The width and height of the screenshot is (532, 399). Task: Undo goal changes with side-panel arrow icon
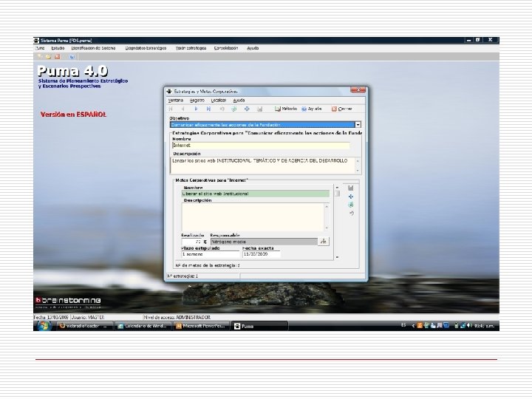coord(352,214)
